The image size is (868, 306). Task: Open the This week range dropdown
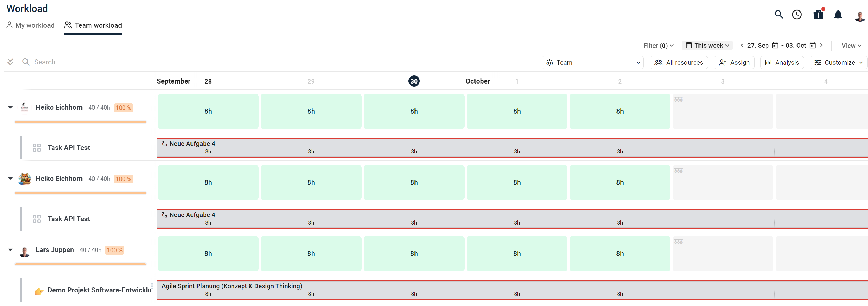(x=707, y=45)
